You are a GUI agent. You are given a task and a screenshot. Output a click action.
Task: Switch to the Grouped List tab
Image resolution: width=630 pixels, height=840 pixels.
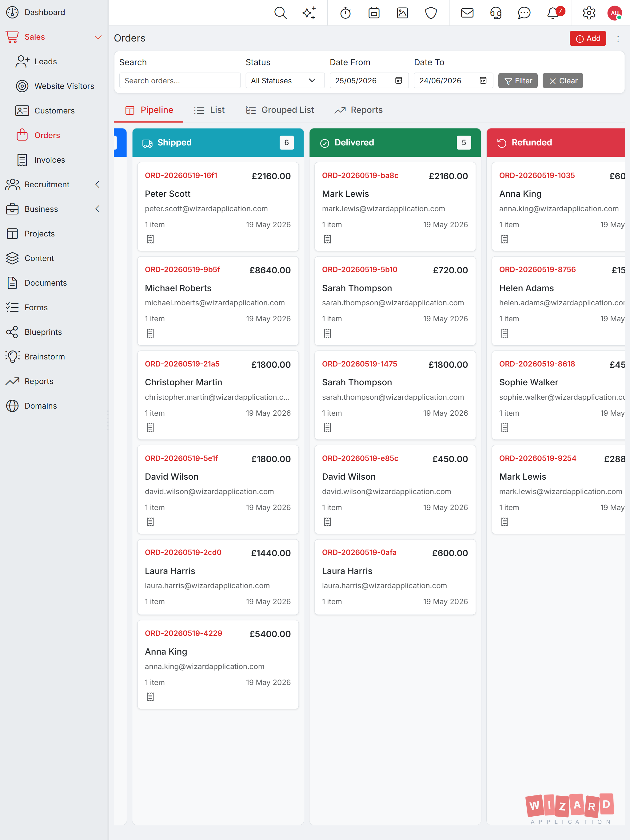coord(280,110)
